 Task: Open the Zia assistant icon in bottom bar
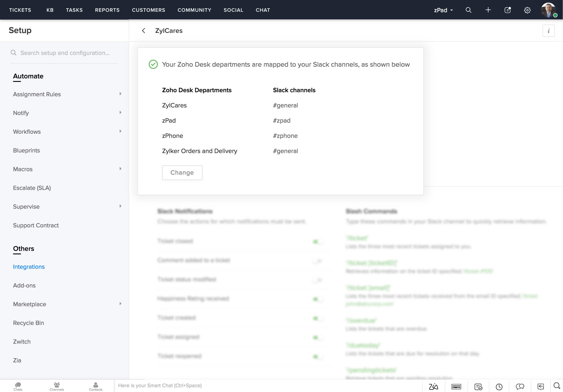(433, 387)
